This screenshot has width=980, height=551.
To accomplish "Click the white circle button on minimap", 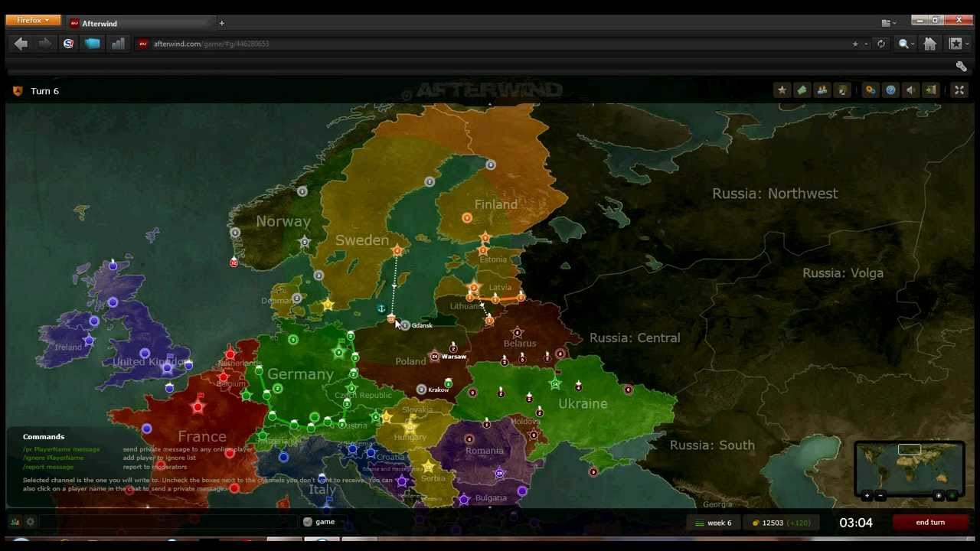I will pyautogui.click(x=939, y=496).
